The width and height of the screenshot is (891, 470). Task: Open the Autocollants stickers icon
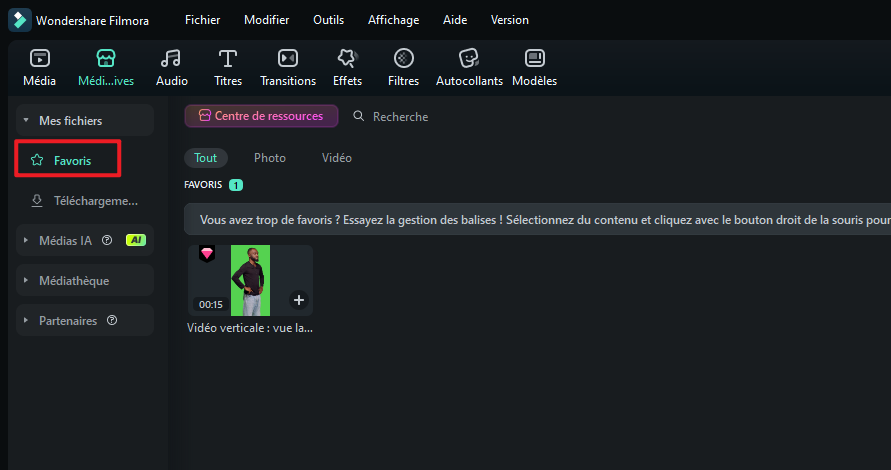(469, 58)
